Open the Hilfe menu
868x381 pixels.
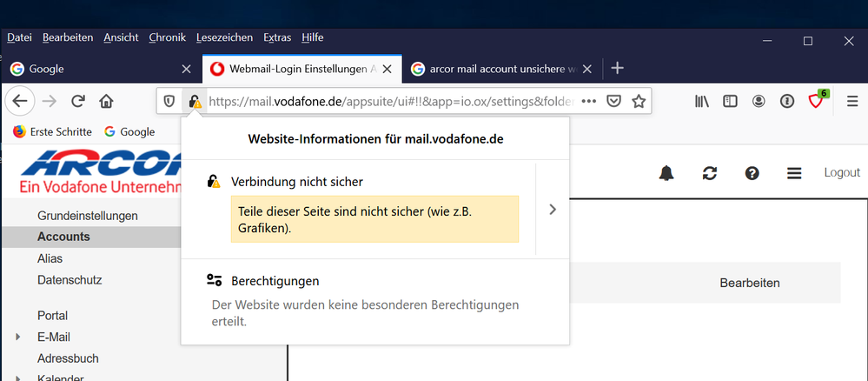click(312, 37)
